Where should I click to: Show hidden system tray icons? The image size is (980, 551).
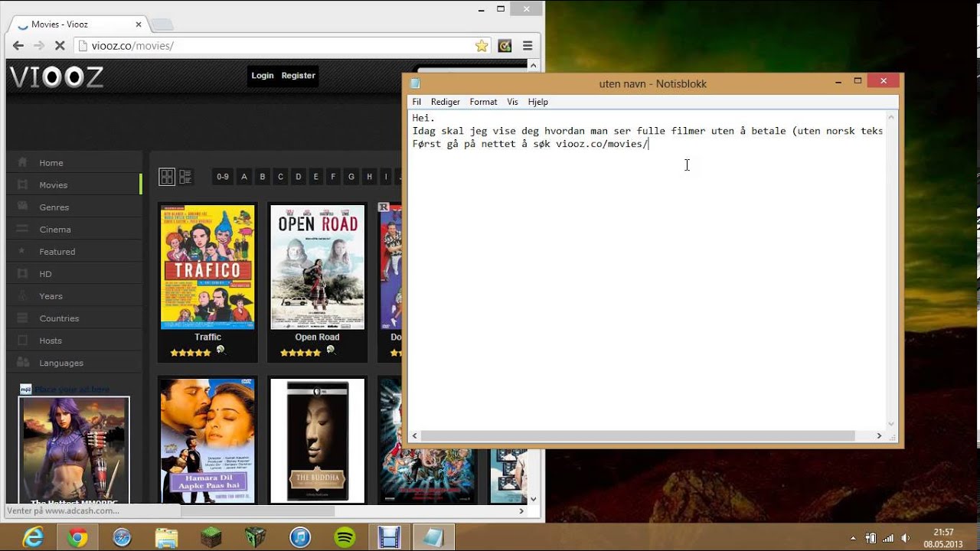[x=853, y=538]
